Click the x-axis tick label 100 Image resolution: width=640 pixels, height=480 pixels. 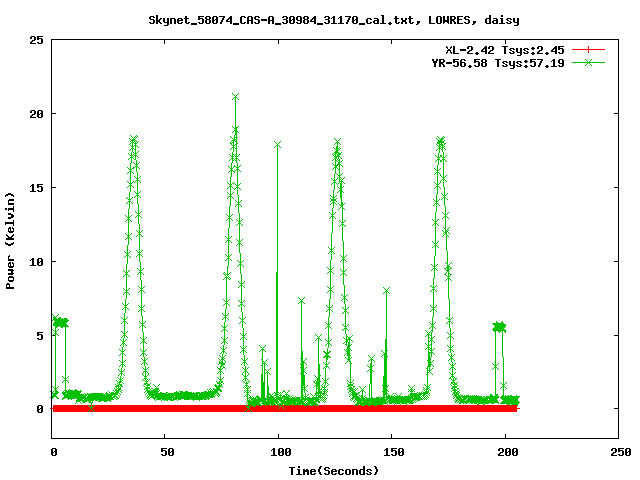(x=281, y=452)
